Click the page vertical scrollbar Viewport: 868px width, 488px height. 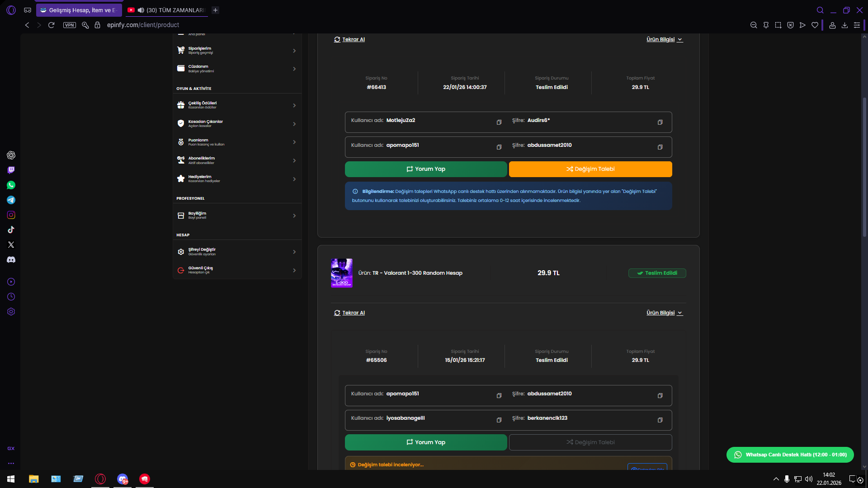pyautogui.click(x=864, y=167)
